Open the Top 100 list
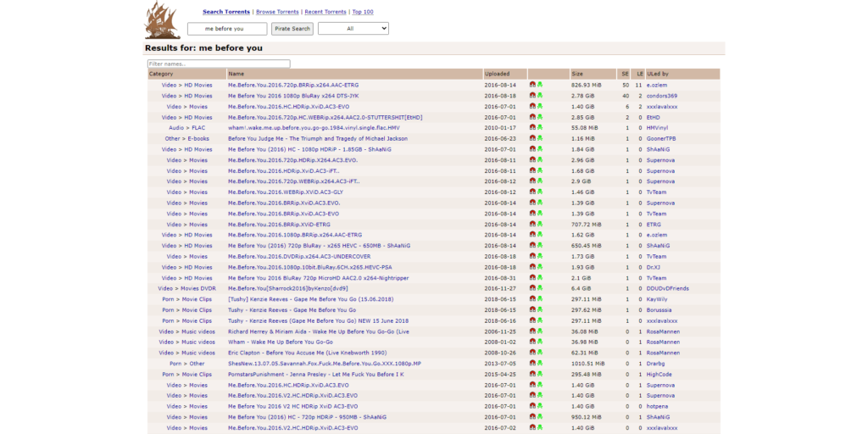The width and height of the screenshot is (868, 434). click(x=363, y=12)
